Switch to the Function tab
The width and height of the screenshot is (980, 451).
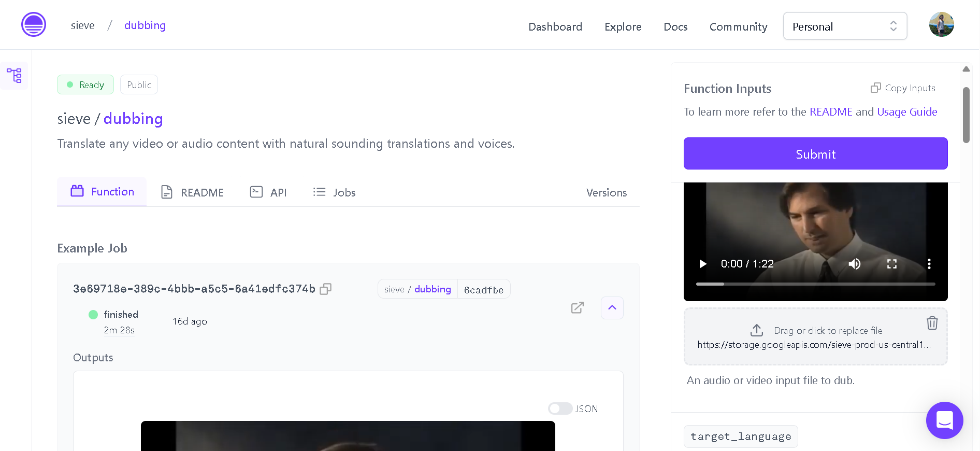102,192
